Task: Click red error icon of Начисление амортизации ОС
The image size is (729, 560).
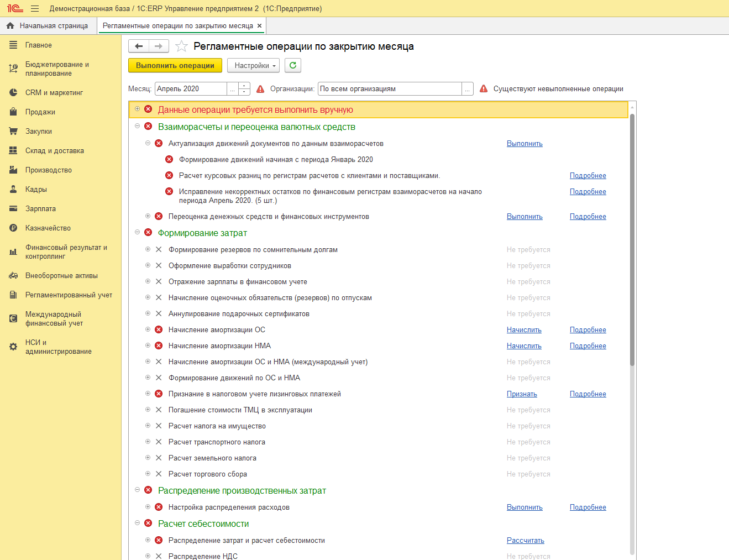Action: (x=159, y=329)
